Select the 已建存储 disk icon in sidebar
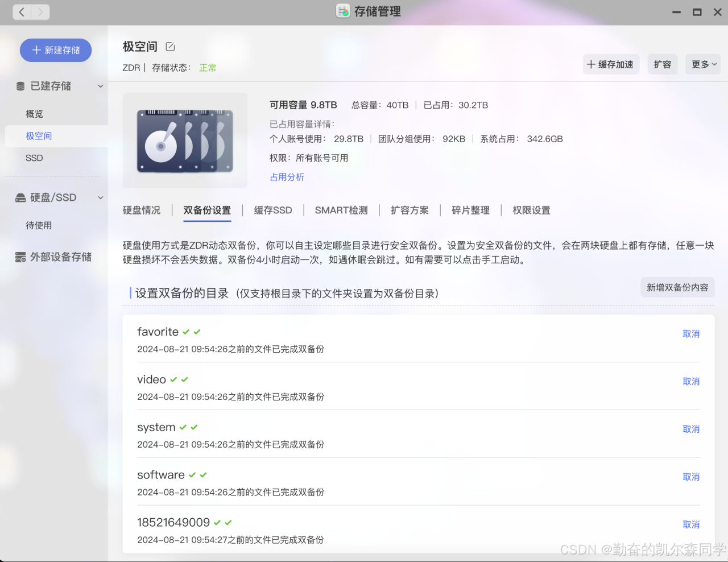 pyautogui.click(x=20, y=86)
